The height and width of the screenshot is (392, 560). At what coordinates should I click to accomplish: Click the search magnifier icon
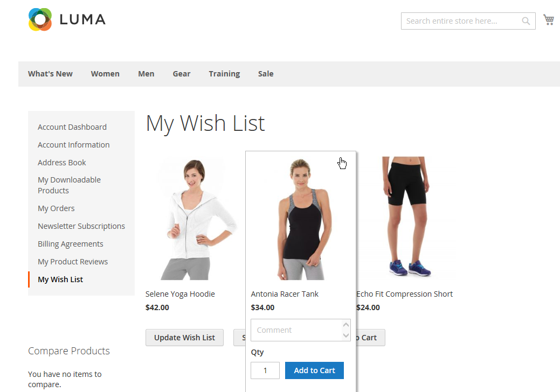pos(526,21)
